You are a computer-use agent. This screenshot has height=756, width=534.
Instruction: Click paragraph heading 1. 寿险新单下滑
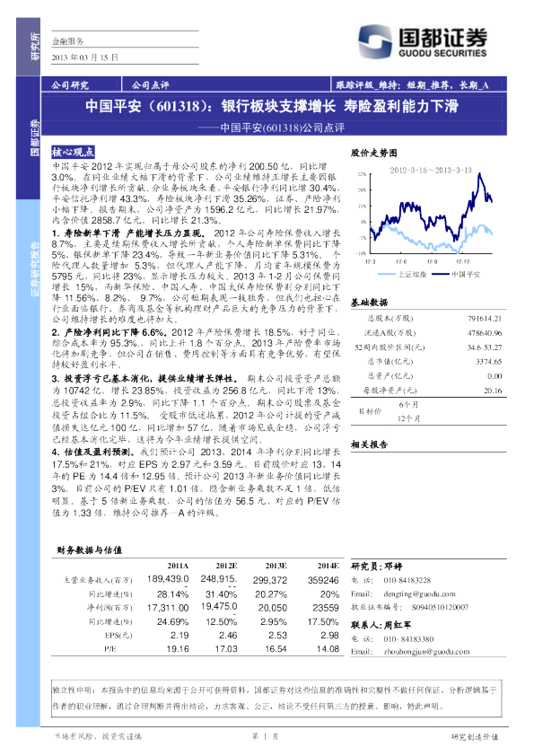point(86,233)
